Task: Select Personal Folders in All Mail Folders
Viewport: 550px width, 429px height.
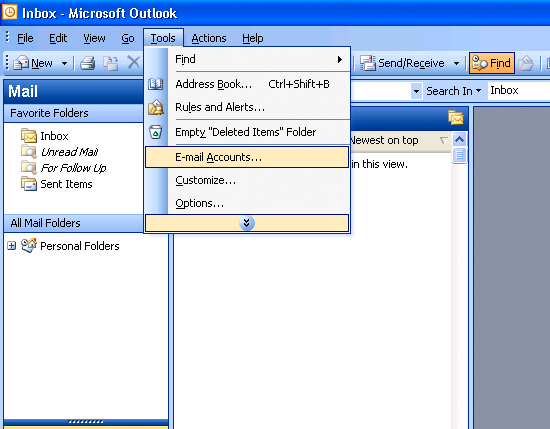Action: pos(80,246)
